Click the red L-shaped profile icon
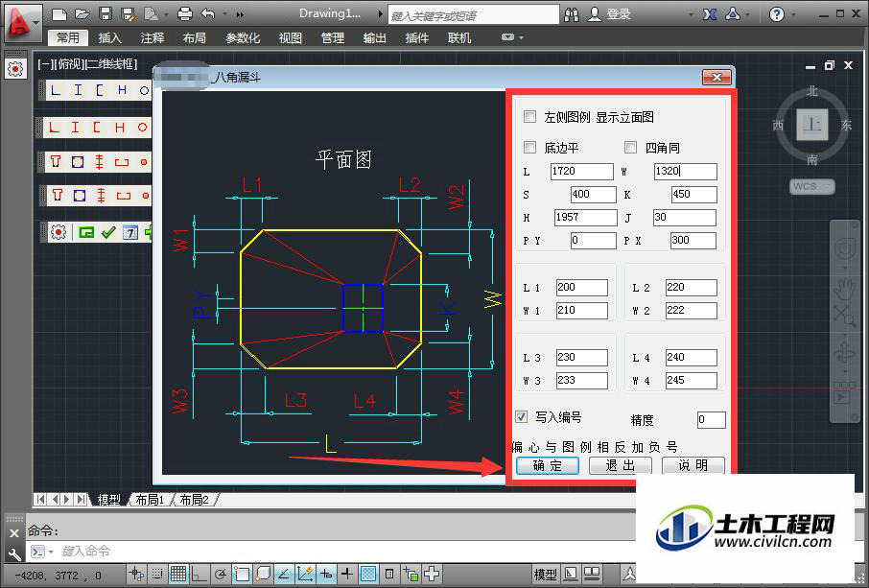Viewport: 869px width, 588px height. 55,128
